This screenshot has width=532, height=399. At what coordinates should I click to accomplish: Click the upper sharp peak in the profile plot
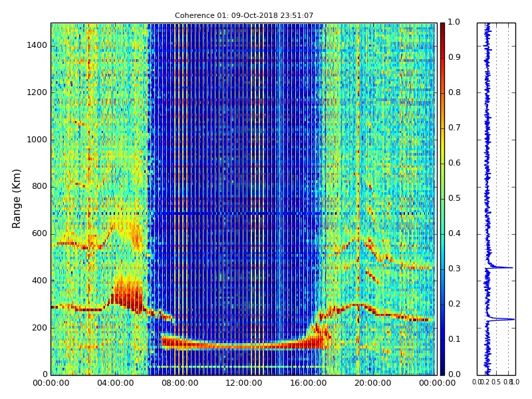502,268
